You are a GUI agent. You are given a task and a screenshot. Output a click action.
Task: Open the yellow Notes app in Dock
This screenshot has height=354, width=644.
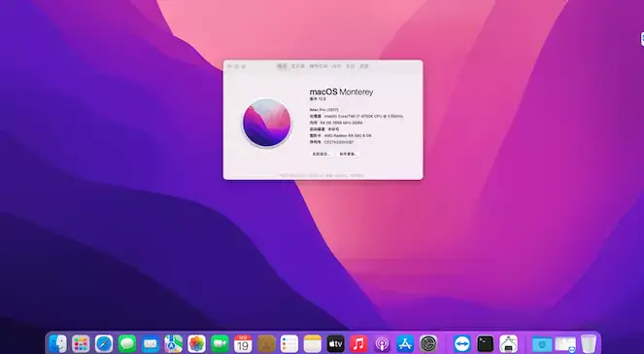click(313, 343)
